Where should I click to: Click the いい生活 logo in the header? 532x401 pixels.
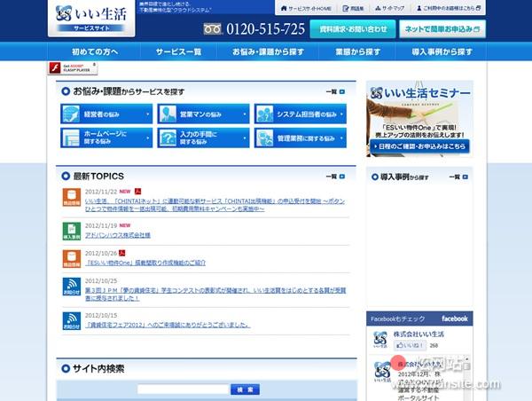92,18
